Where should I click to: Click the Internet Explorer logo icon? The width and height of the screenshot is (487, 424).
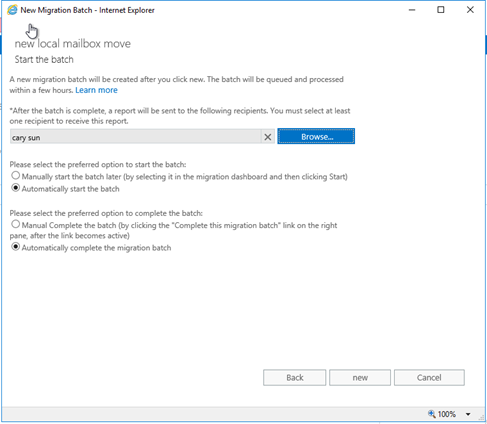coord(12,10)
